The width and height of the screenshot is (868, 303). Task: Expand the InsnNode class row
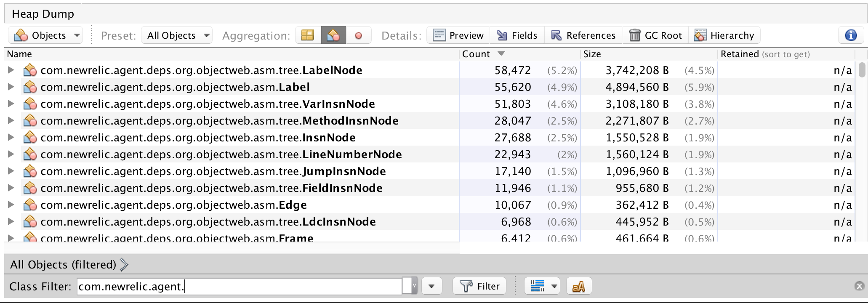pyautogui.click(x=11, y=138)
